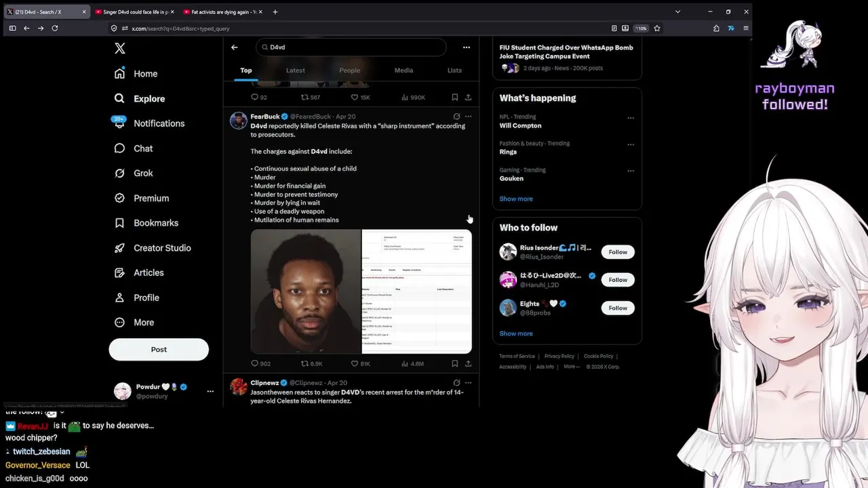The image size is (868, 488).
Task: Expand the footer More menu
Action: point(572,367)
